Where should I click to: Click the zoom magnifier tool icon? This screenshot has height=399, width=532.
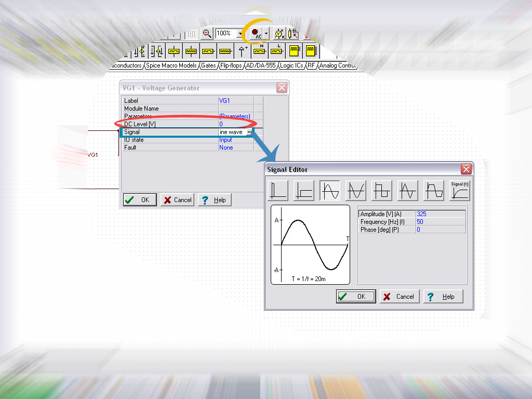coord(207,34)
